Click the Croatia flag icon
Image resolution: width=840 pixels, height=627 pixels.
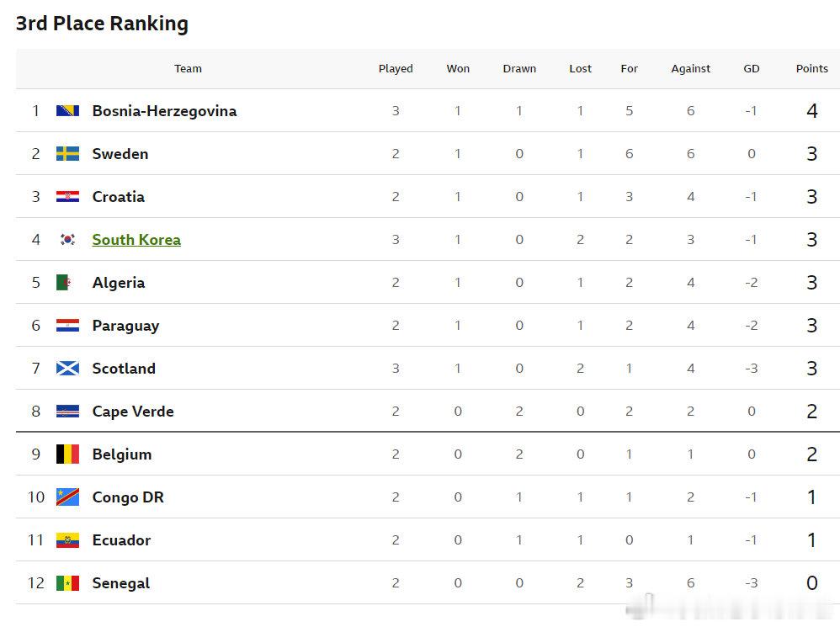click(x=67, y=196)
